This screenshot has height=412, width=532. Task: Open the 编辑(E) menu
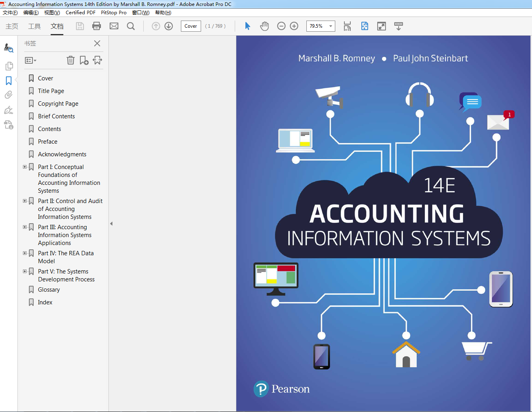(31, 13)
